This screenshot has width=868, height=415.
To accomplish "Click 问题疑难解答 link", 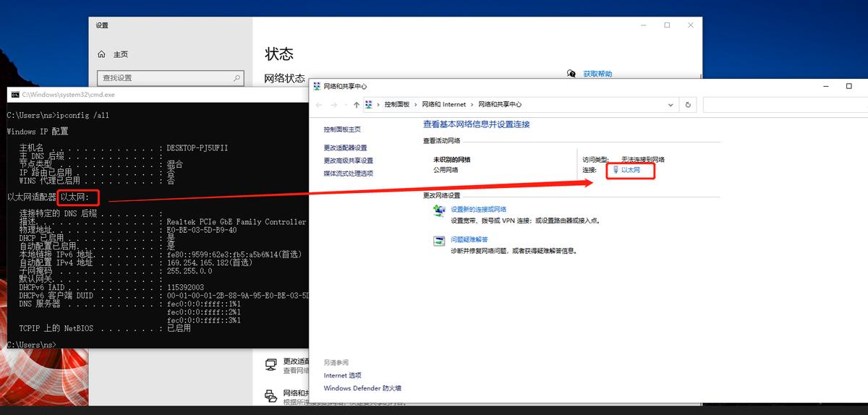I will point(469,239).
